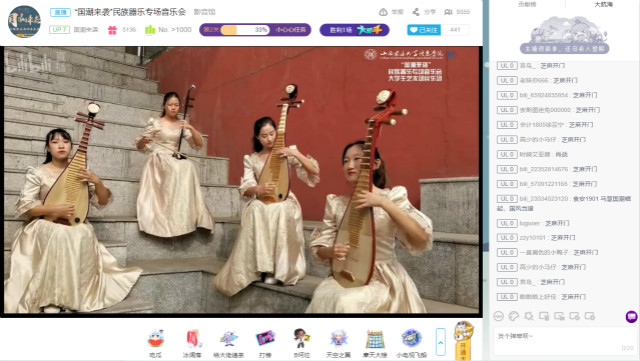The width and height of the screenshot is (640, 361).
Task: Open the 胜利1场 purple banner button
Action: [x=354, y=30]
